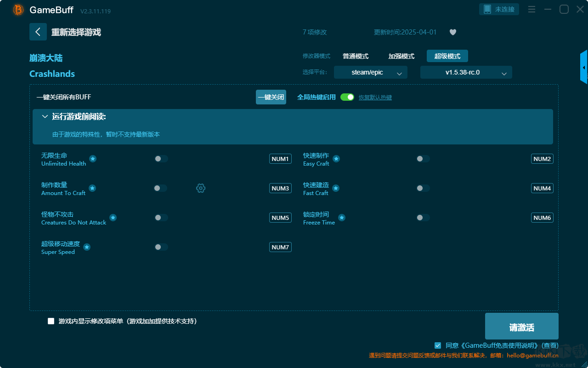Click star badge next to Unlimited Health
Image resolution: width=588 pixels, height=368 pixels.
point(93,159)
